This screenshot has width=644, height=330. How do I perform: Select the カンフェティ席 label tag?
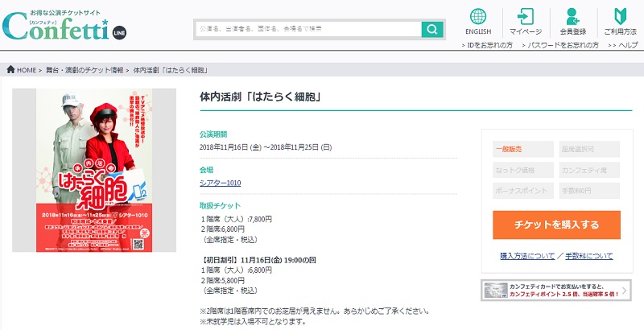tap(589, 170)
